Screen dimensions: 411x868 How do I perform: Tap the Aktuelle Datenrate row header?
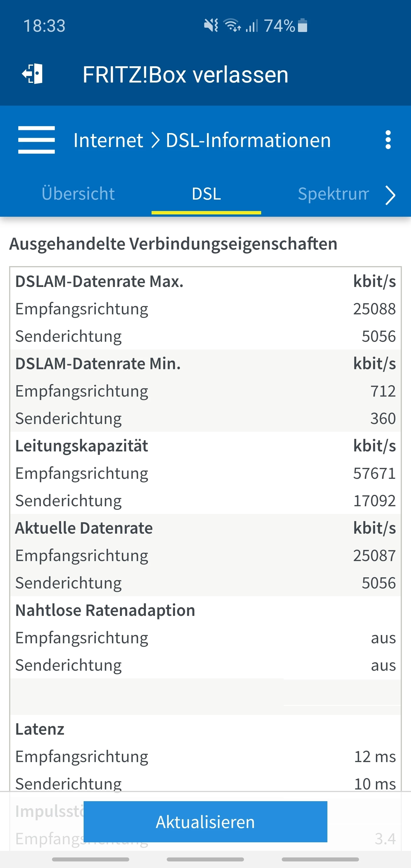[x=84, y=528]
